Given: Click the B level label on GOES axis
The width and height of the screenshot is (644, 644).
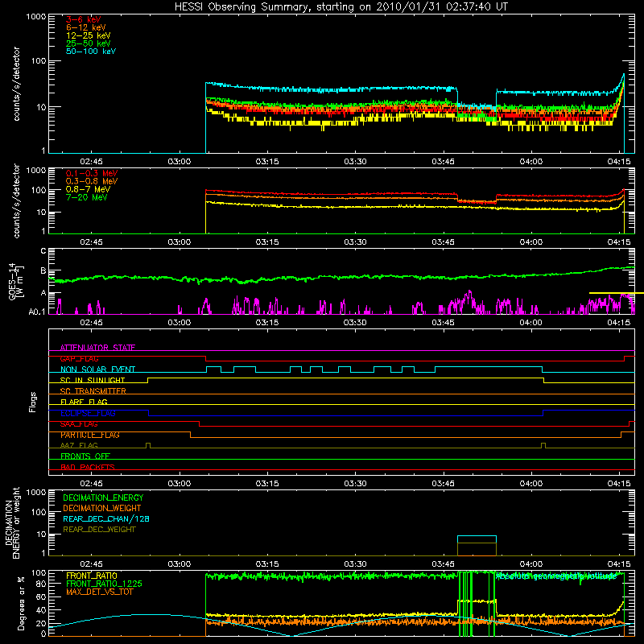Looking at the screenshot, I should (43, 270).
